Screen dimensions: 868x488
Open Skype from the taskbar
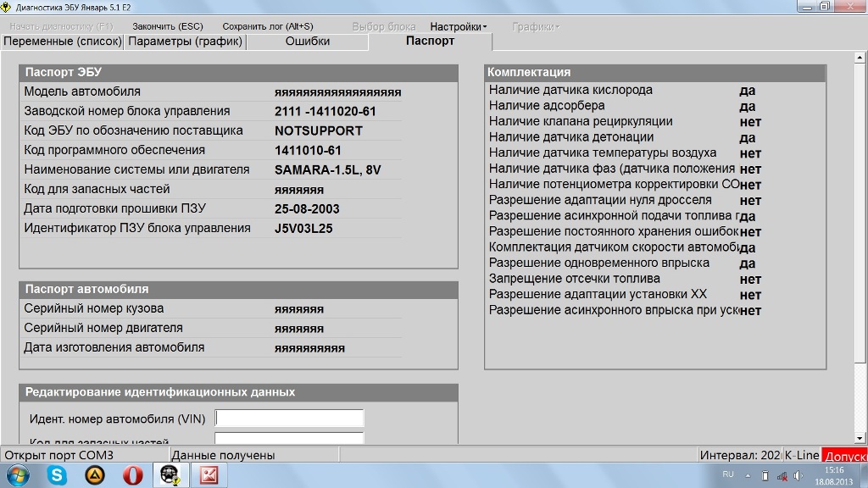[x=58, y=475]
